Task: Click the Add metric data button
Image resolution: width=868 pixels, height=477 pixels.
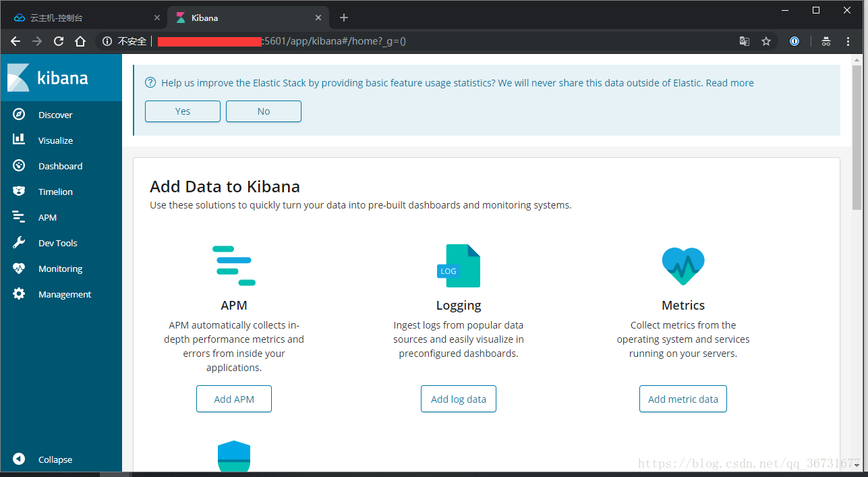Action: [x=683, y=399]
